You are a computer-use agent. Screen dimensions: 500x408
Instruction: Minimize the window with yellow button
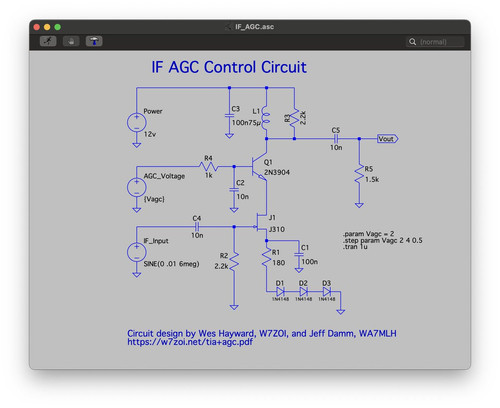pyautogui.click(x=47, y=27)
